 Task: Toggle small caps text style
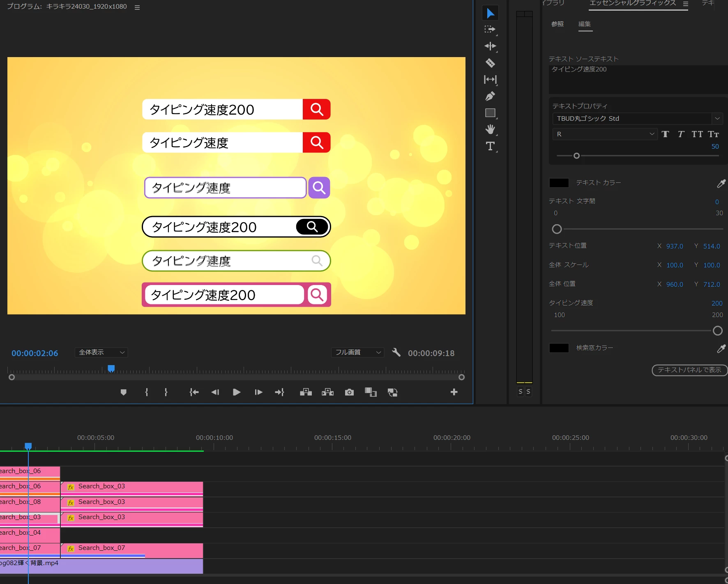(x=714, y=134)
